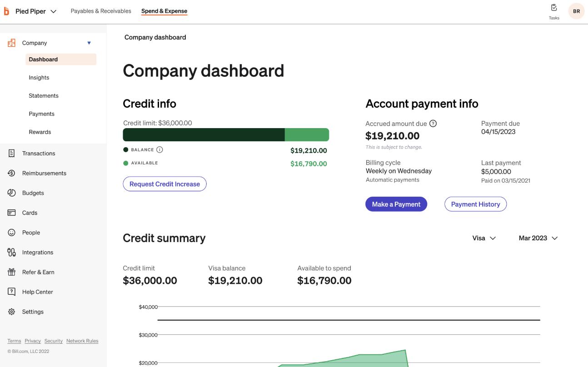The width and height of the screenshot is (588, 367).
Task: Click the Balance info icon
Action: coord(159,150)
